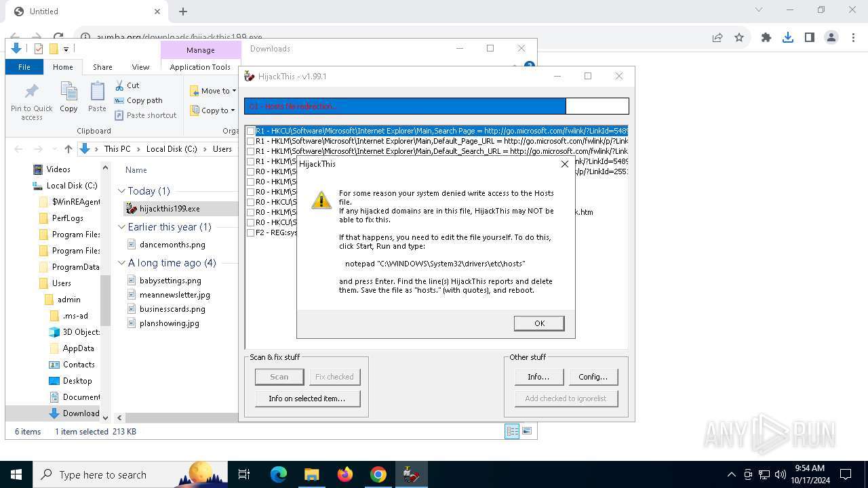Click the Fix checked button
Viewport: 868px width, 488px height.
334,377
